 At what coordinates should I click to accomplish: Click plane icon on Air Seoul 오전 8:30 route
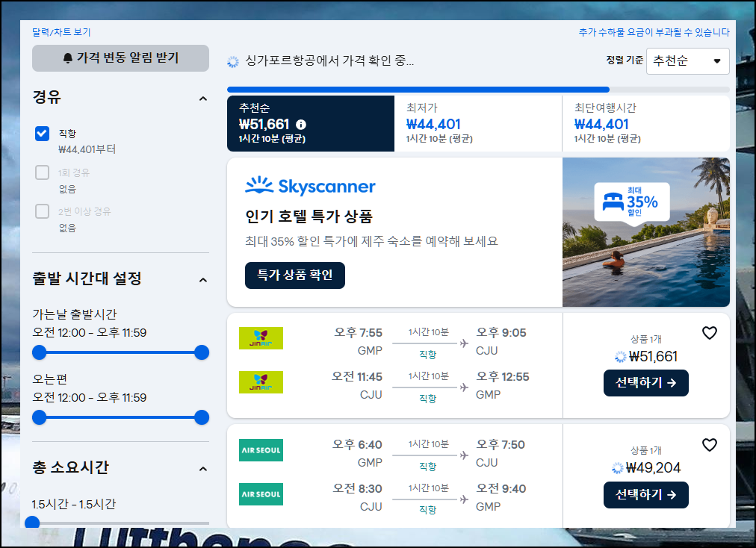click(464, 499)
